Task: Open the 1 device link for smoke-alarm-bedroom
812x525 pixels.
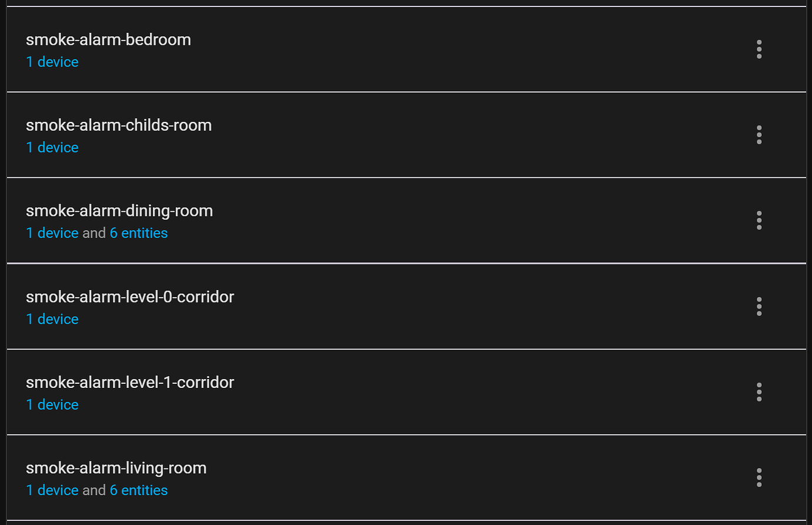Action: [52, 62]
